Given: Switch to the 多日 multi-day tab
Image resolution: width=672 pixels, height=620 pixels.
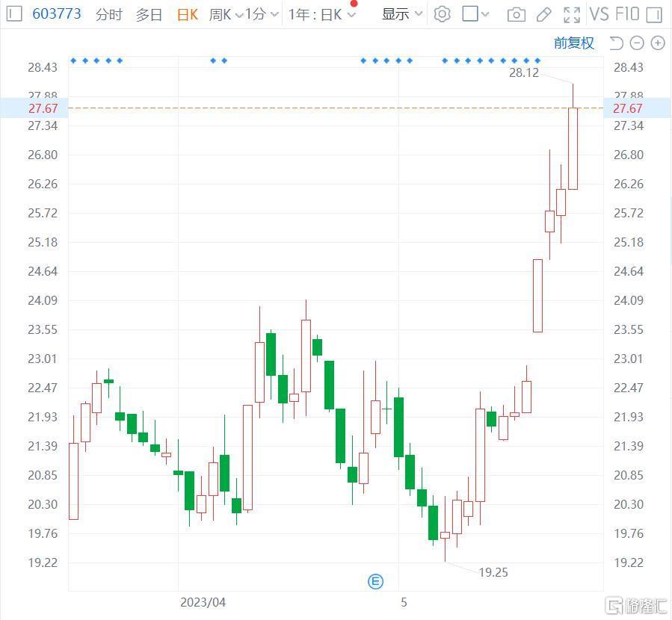Looking at the screenshot, I should pyautogui.click(x=149, y=14).
